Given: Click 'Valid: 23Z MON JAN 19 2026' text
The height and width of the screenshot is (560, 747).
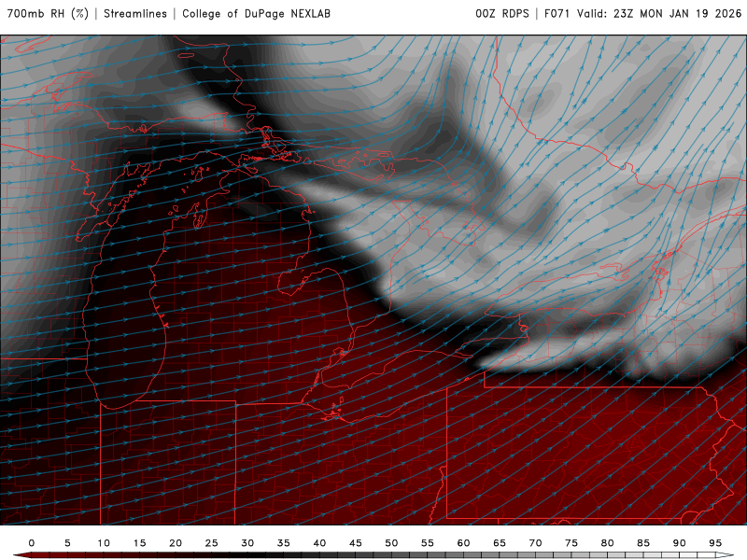Looking at the screenshot, I should pos(659,14).
